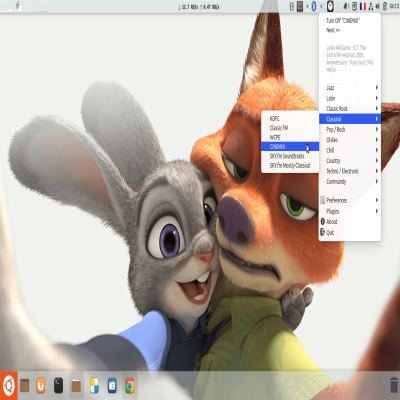The width and height of the screenshot is (400, 400).
Task: Click the 04:13 clock in the panel
Action: click(394, 6)
